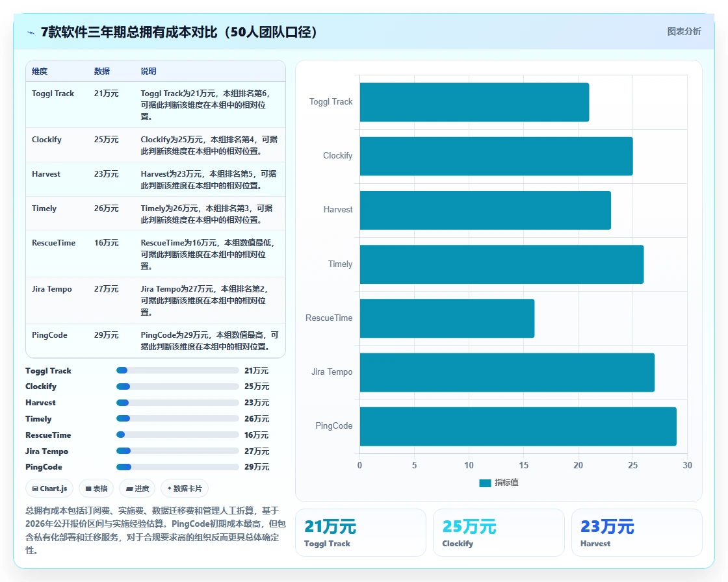The image size is (728, 582).
Task: Click the Toggl Track table row name
Action: 53,94
